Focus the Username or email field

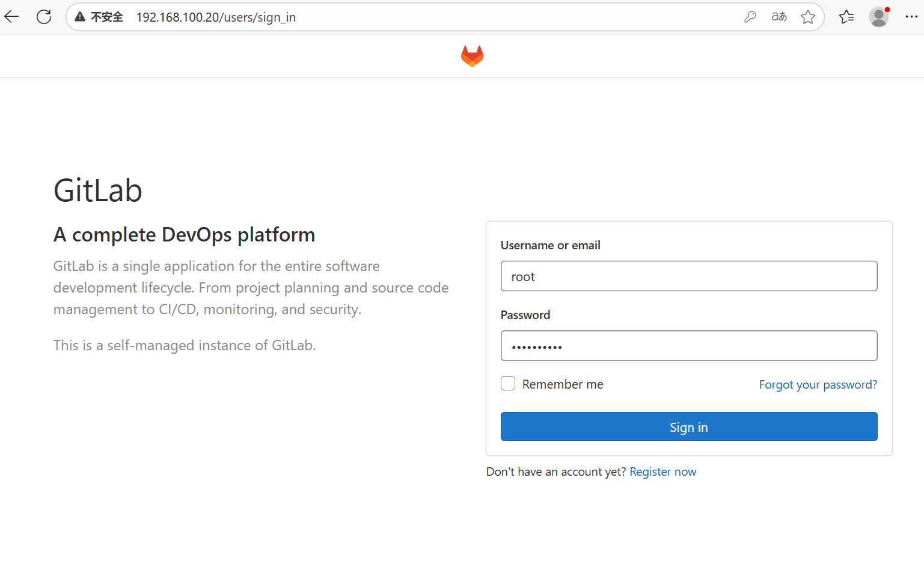(689, 276)
